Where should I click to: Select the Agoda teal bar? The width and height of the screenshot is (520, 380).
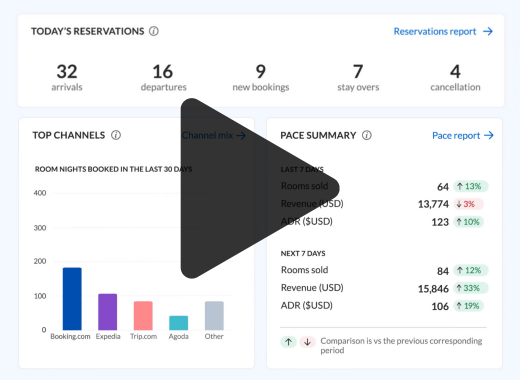pos(179,323)
